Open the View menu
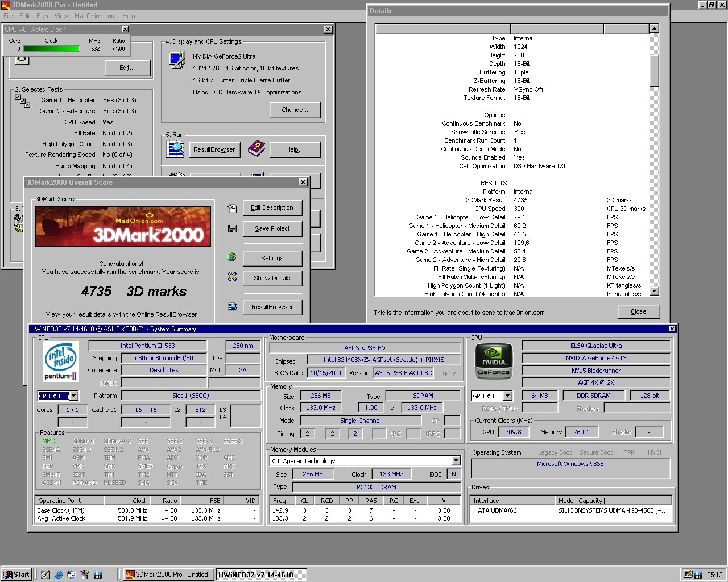 pyautogui.click(x=61, y=16)
